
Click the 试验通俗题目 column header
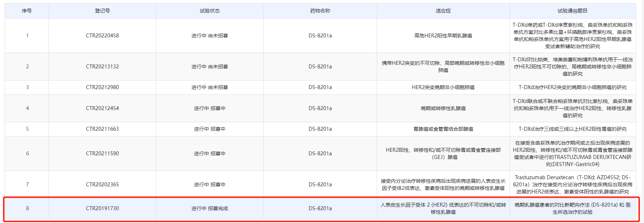tap(572, 11)
